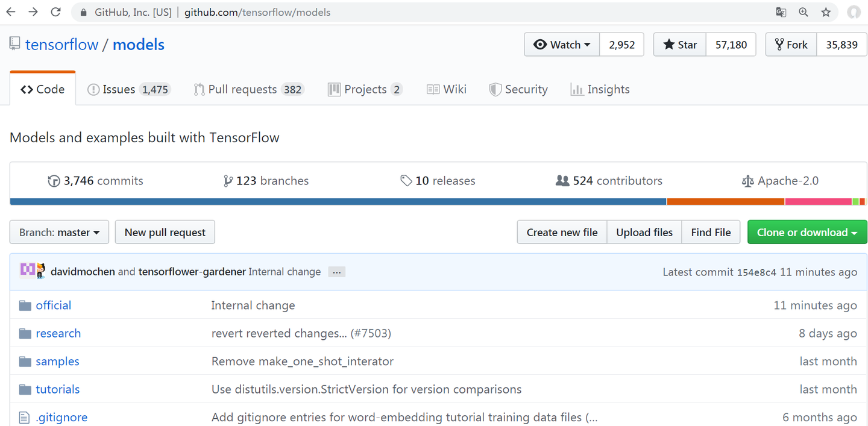This screenshot has height=426, width=868.
Task: Click the official folder icon
Action: pyautogui.click(x=25, y=305)
